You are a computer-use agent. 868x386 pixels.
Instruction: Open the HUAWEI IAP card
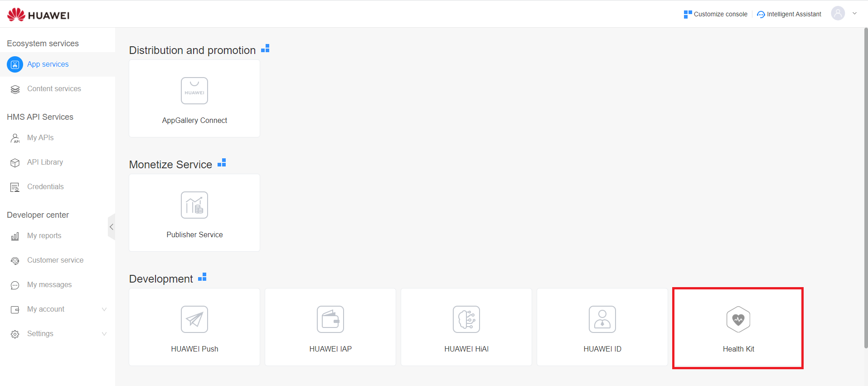[x=330, y=327]
